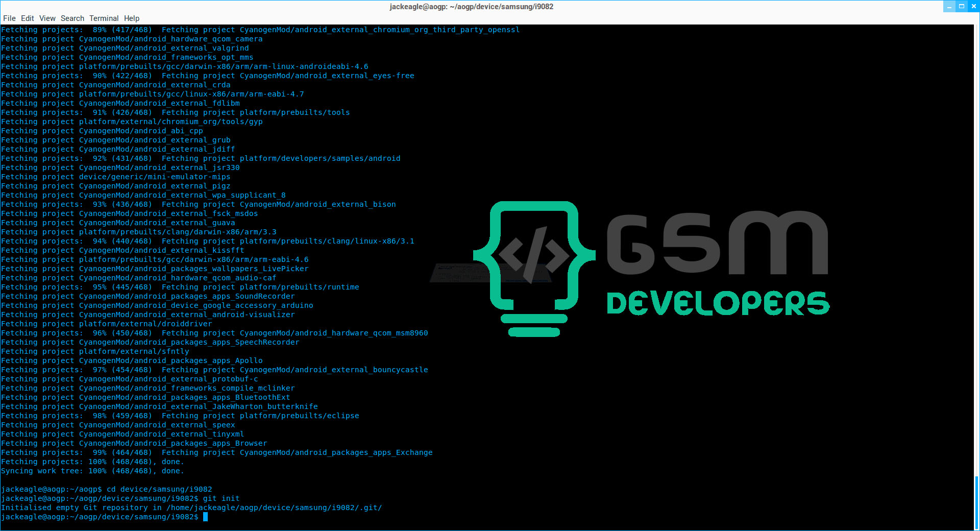This screenshot has height=531, width=980.
Task: Click the android_external_tinyxml line
Action: pos(122,434)
